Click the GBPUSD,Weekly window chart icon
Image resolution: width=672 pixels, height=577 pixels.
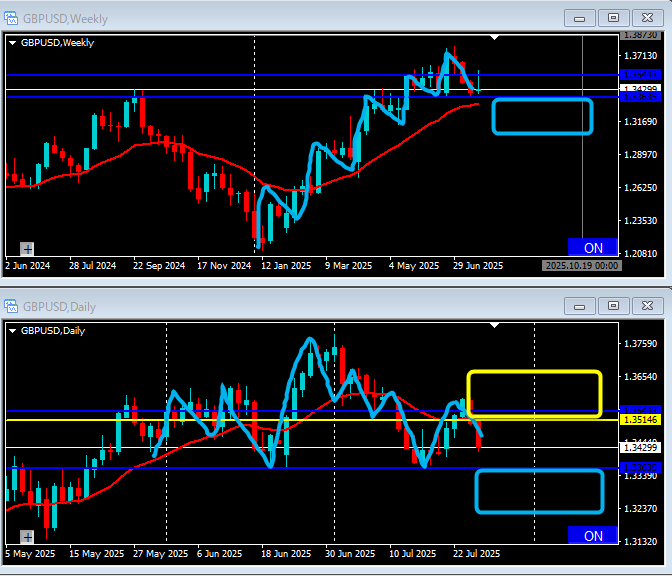(11, 18)
